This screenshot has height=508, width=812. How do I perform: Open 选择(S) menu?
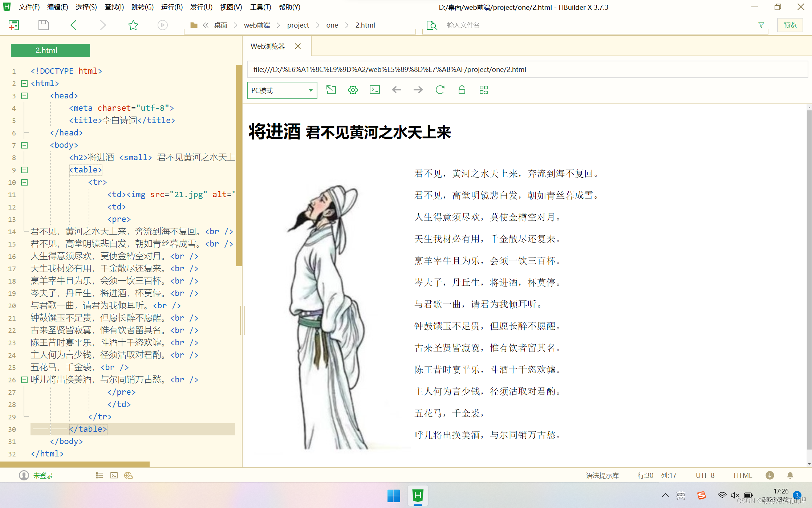(x=86, y=7)
